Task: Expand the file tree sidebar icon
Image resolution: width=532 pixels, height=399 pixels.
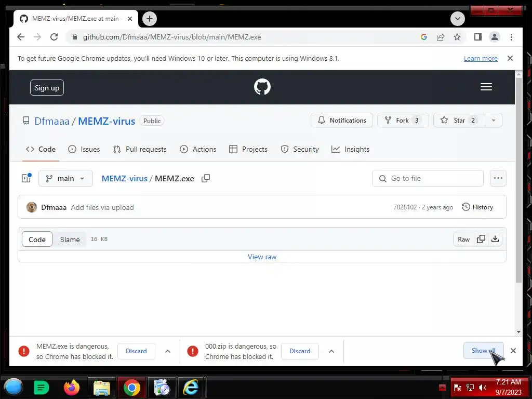Action: 26,178
